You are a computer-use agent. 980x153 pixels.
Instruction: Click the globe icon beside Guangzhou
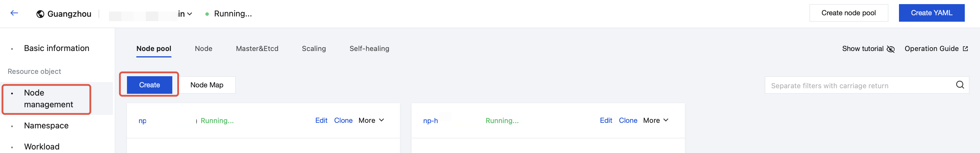tap(40, 14)
